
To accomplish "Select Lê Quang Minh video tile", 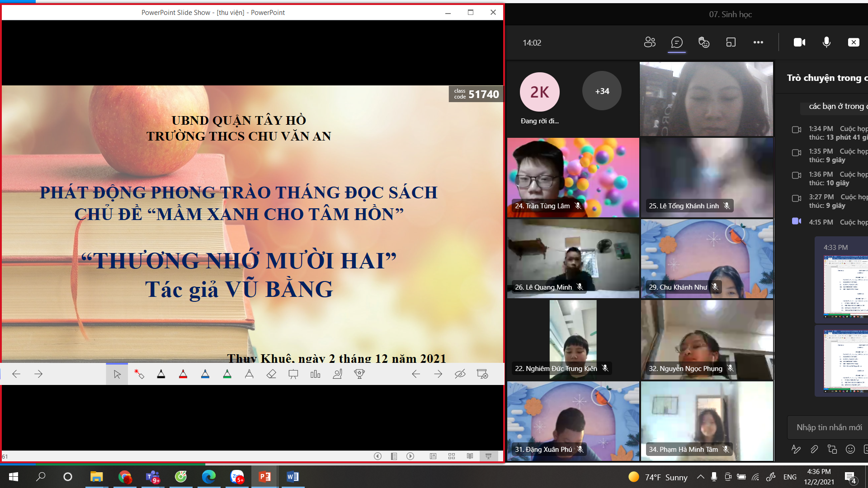I will pyautogui.click(x=573, y=258).
